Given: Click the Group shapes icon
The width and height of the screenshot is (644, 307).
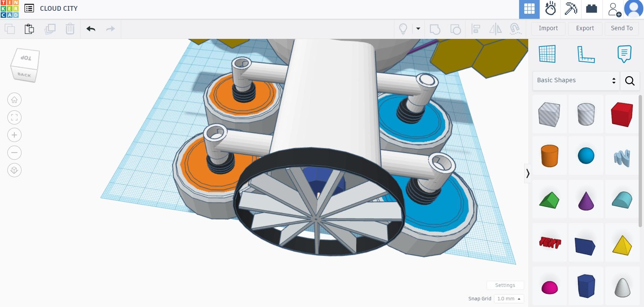Looking at the screenshot, I should tap(435, 29).
